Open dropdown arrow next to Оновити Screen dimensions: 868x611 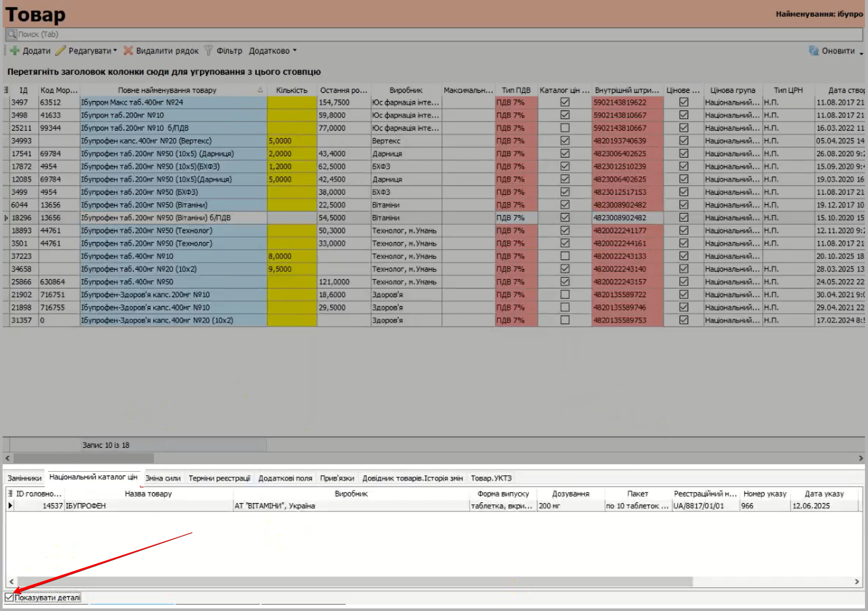(x=861, y=53)
